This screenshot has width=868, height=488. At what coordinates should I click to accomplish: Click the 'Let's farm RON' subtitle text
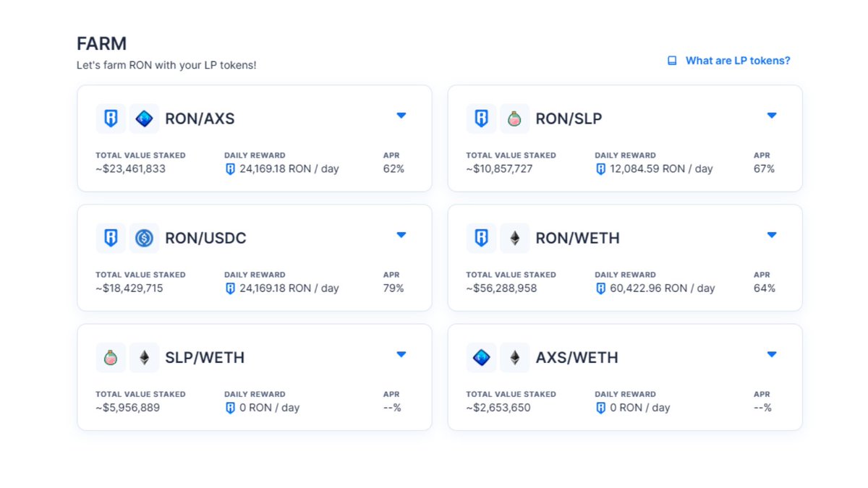point(166,65)
